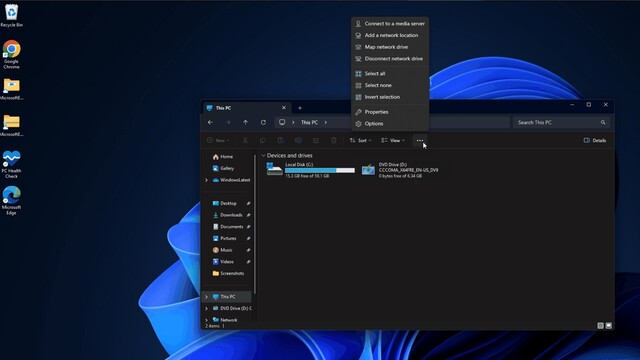Choose Invert selection from menu
640x360 pixels.
[390, 97]
